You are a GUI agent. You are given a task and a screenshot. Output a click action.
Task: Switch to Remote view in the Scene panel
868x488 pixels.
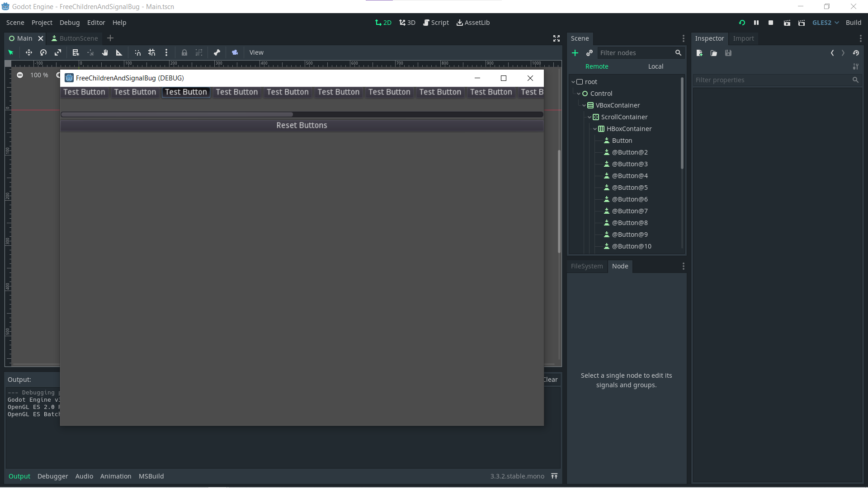click(x=597, y=66)
